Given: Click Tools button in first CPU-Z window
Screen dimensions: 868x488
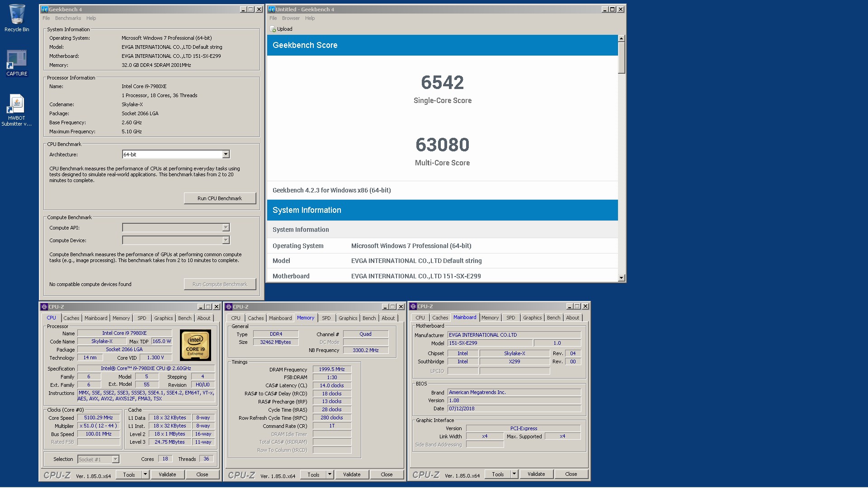Looking at the screenshot, I should [x=129, y=474].
